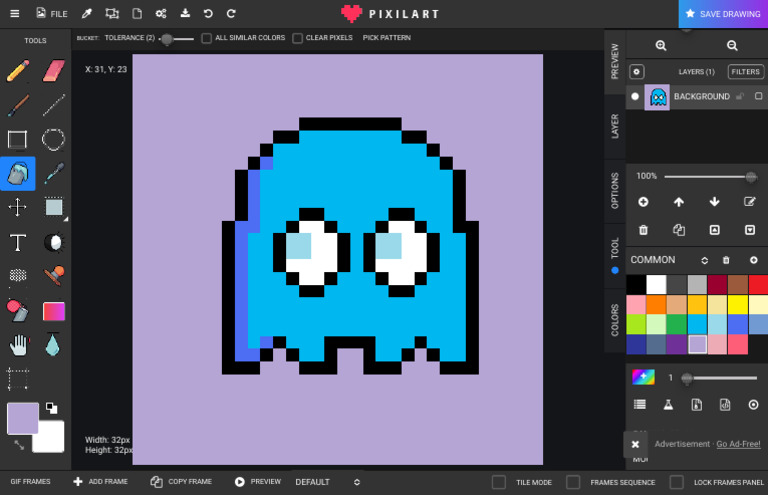Delete layer with trash icon in layer options
Viewport: 768px width, 495px height.
[x=643, y=230]
